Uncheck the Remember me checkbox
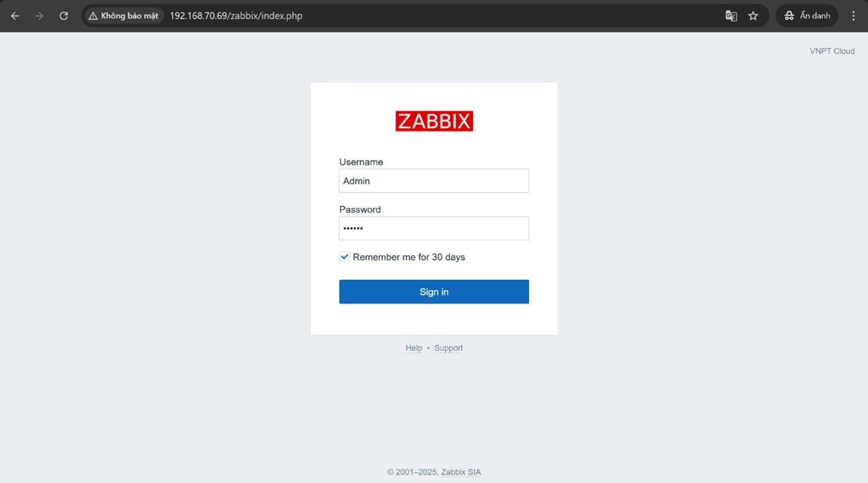Screen dimensions: 868x483 344,257
